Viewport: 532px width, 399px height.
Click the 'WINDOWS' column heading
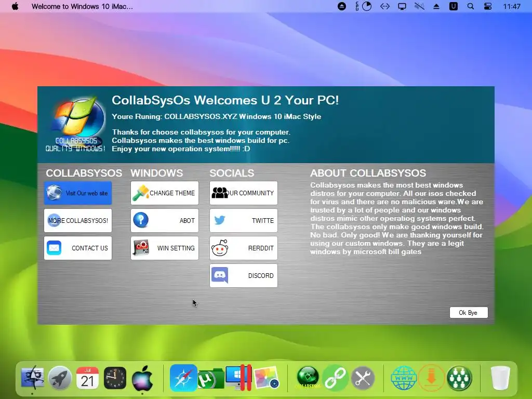pyautogui.click(x=157, y=173)
